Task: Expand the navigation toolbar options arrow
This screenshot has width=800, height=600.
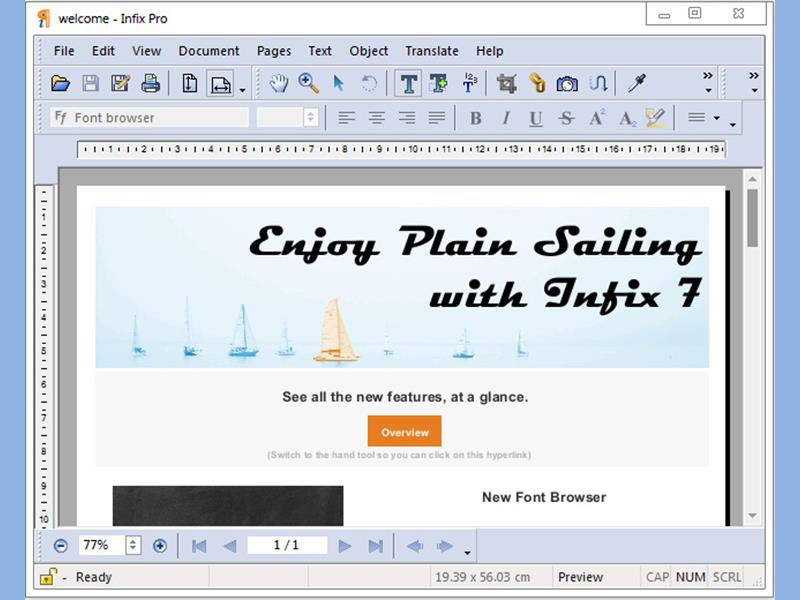Action: pos(467,553)
